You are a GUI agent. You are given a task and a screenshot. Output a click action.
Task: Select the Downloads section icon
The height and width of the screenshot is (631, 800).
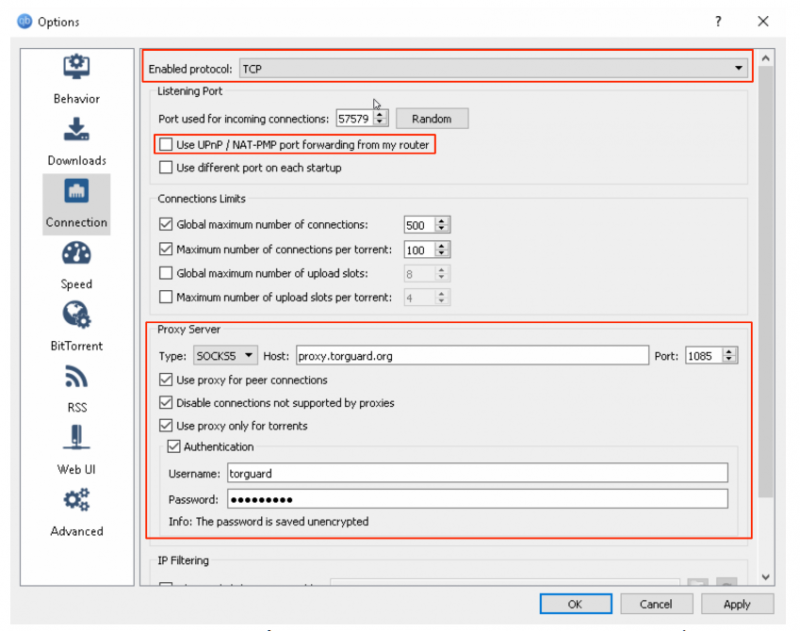coord(76,130)
